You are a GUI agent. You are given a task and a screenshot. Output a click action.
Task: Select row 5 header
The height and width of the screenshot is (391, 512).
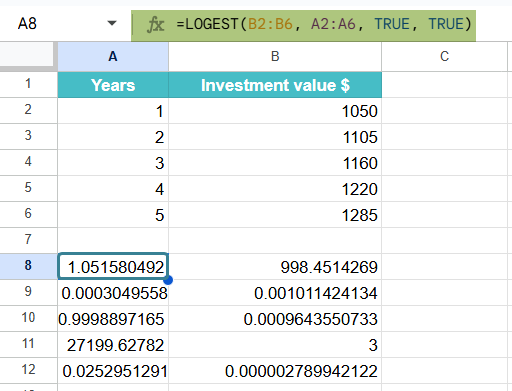tap(28, 188)
